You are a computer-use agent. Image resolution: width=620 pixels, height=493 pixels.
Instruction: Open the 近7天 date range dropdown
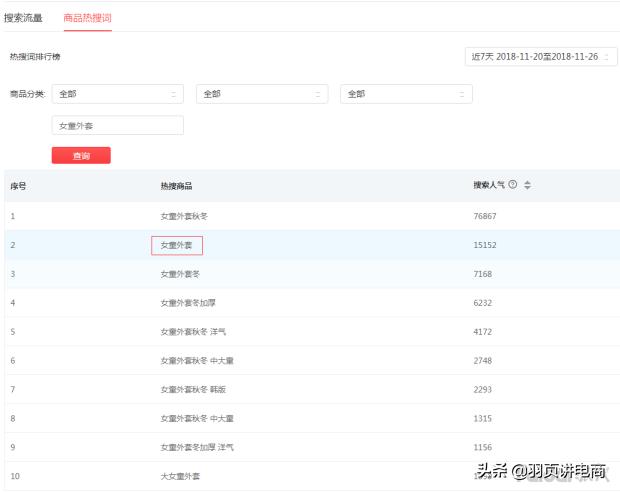[x=540, y=57]
